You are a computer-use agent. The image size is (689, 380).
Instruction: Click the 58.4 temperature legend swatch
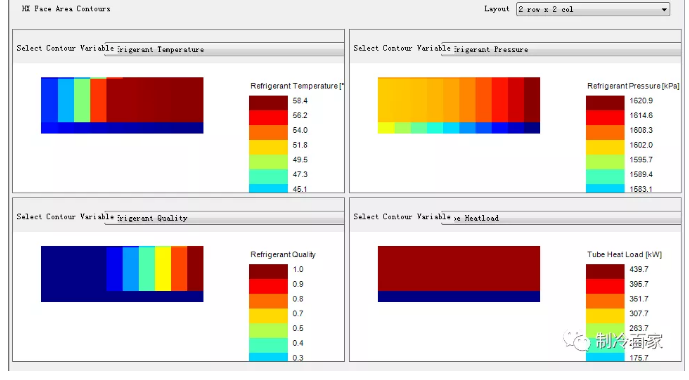coord(268,103)
